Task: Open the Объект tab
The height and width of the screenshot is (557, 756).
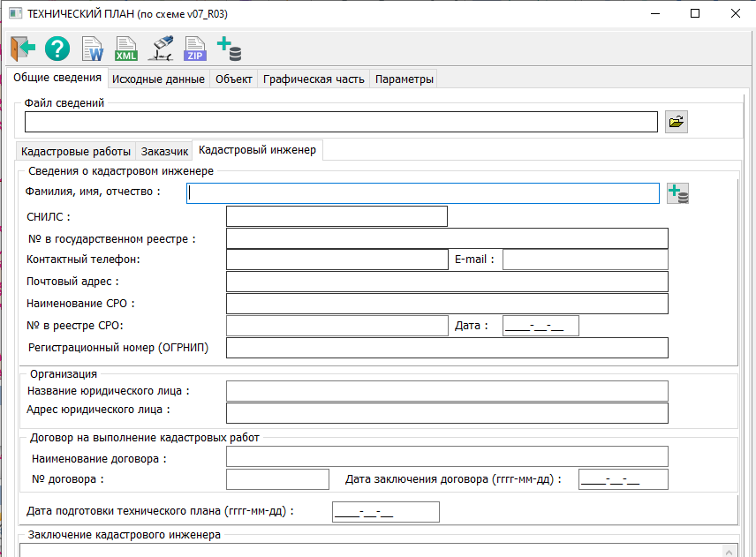Action: pyautogui.click(x=234, y=79)
